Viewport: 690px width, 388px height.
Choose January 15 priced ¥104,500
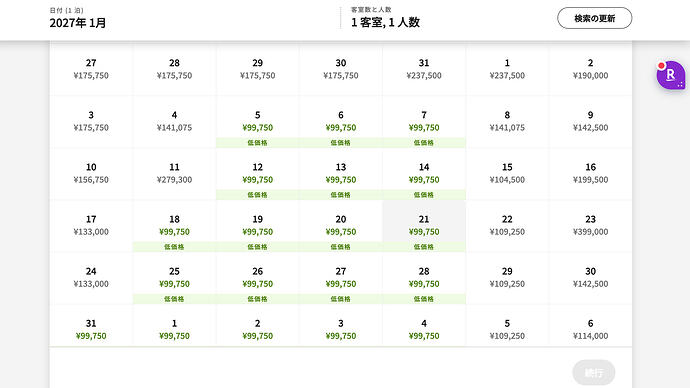coord(507,174)
